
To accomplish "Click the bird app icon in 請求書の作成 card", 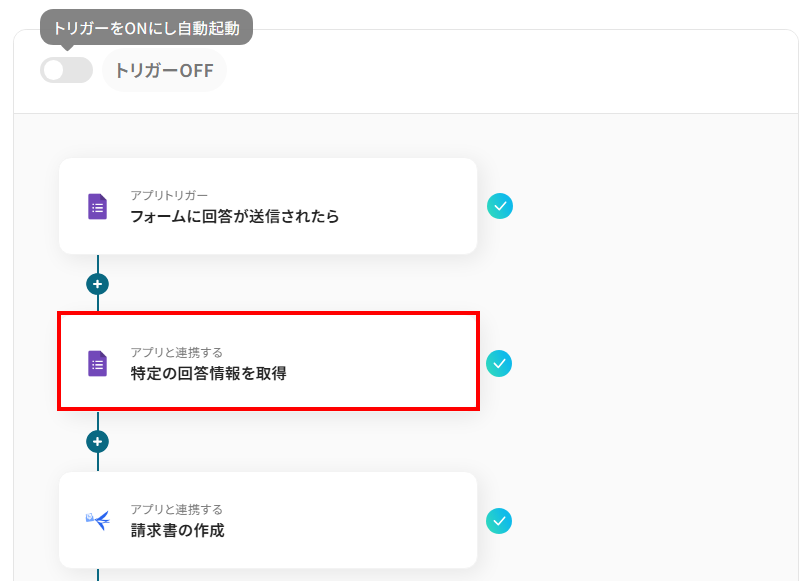I will [97, 521].
